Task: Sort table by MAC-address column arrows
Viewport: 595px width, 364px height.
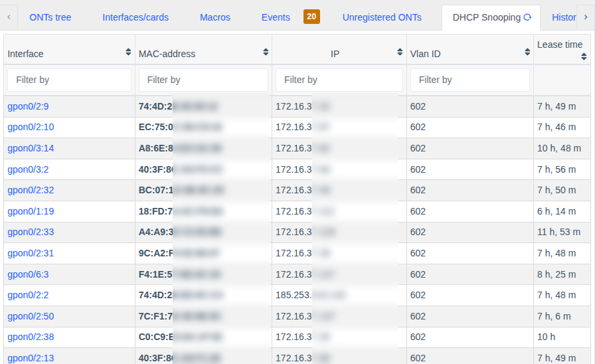Action: pos(266,52)
